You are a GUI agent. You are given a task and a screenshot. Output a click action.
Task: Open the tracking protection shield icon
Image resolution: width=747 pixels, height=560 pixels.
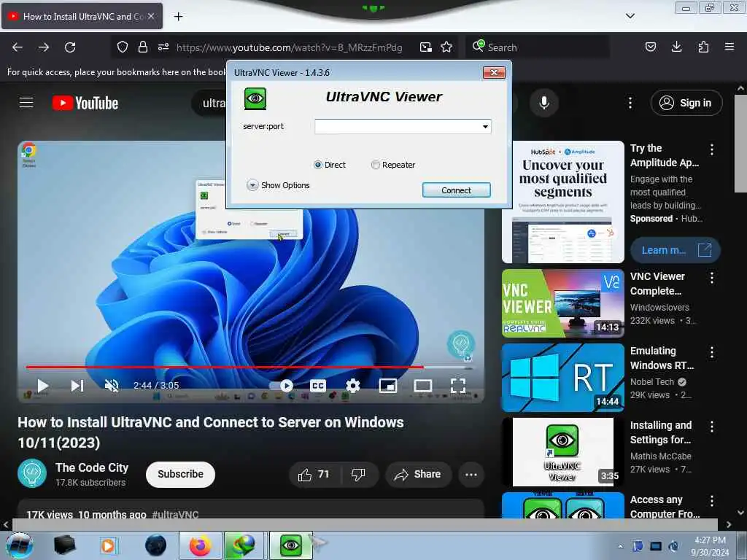point(123,47)
